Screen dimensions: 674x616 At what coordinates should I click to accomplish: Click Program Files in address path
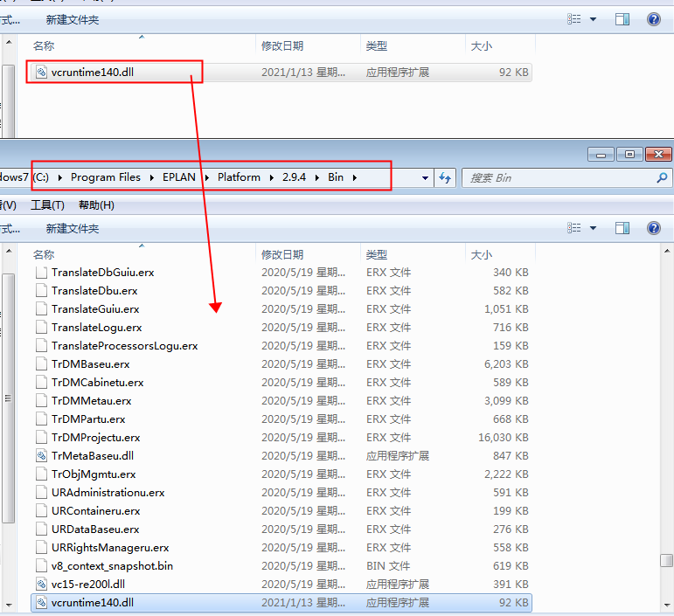click(105, 177)
